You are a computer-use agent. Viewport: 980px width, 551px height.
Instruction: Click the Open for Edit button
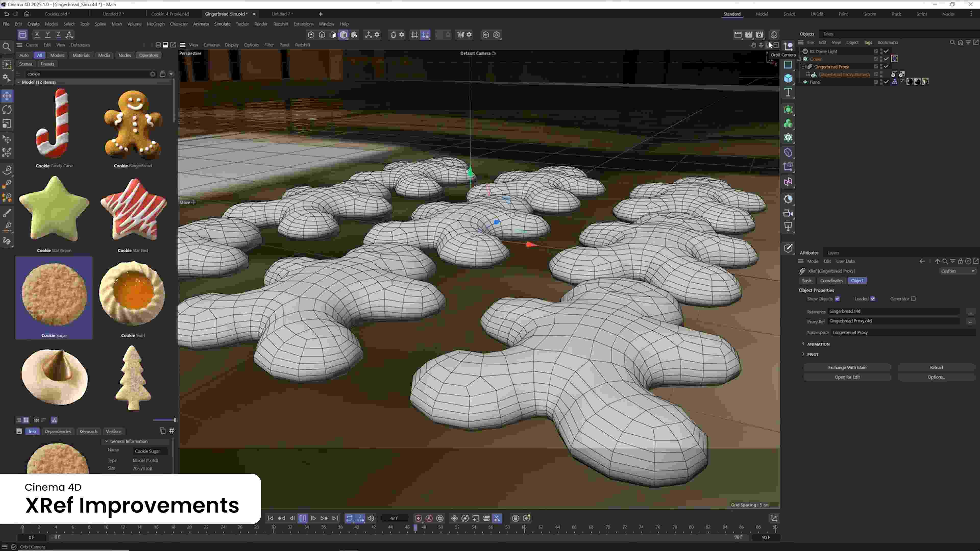(847, 377)
